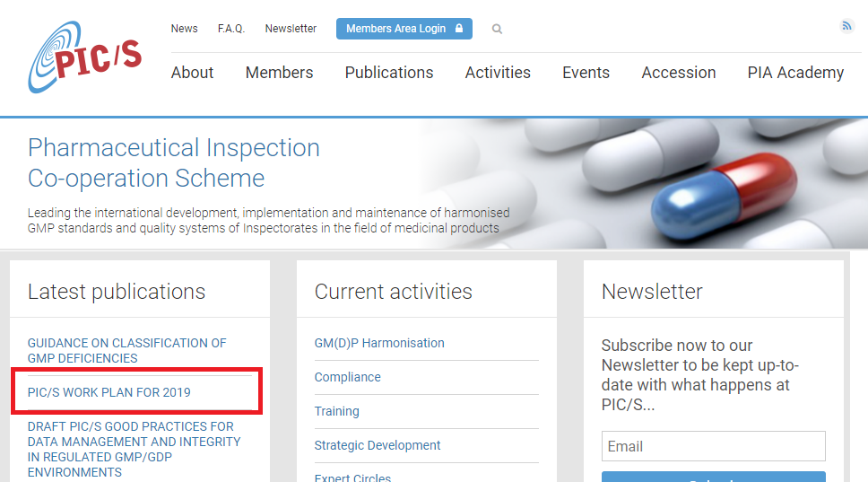Open Draft PIC/S Good Practices for Data Management

134,450
